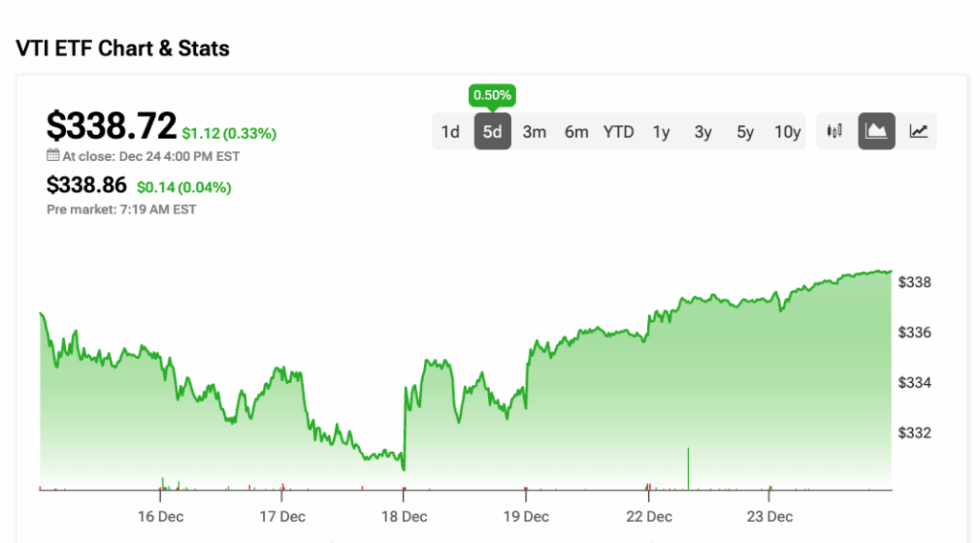View the 1y price history
Viewport: 980px width, 543px height.
coord(661,132)
